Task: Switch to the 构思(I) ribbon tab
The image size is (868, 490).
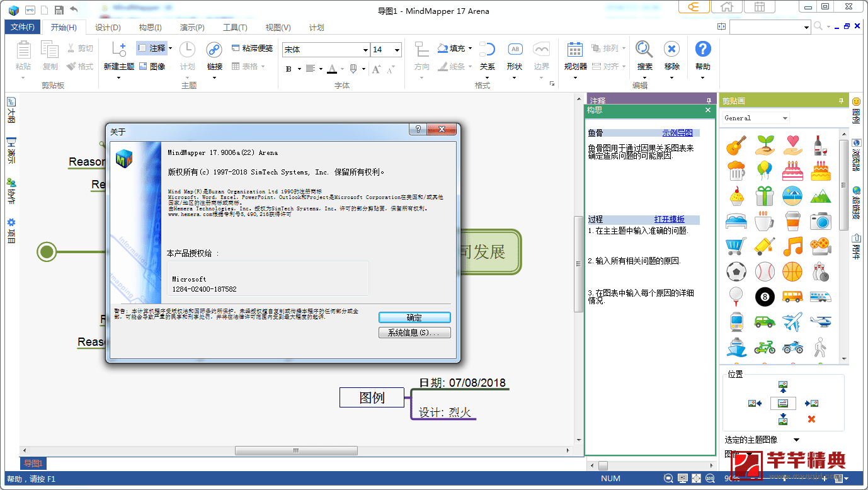Action: [x=151, y=27]
